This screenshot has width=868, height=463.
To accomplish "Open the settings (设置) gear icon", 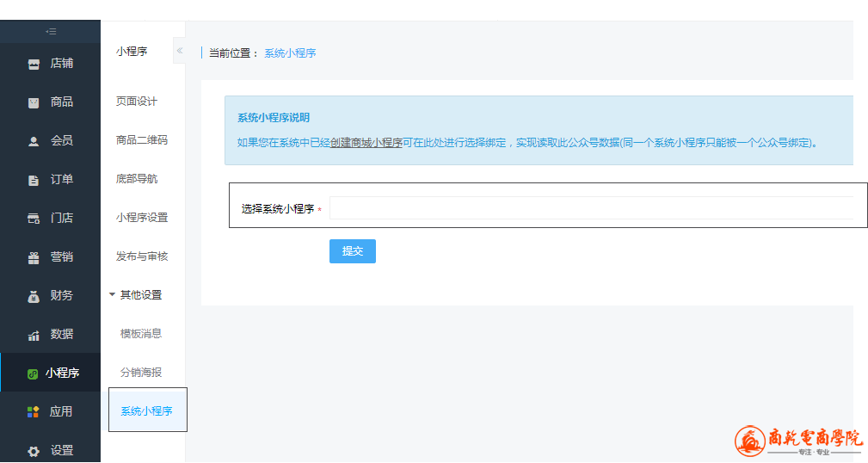I will pyautogui.click(x=34, y=451).
